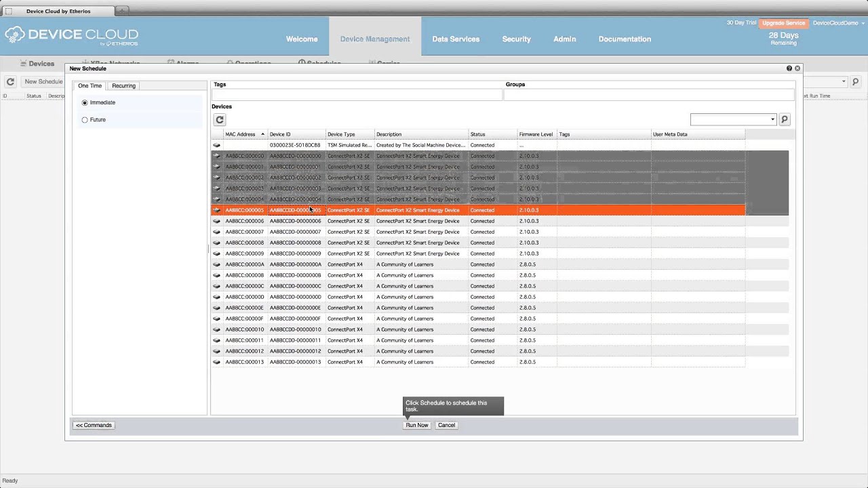Select the Future radio option

pyautogui.click(x=85, y=120)
